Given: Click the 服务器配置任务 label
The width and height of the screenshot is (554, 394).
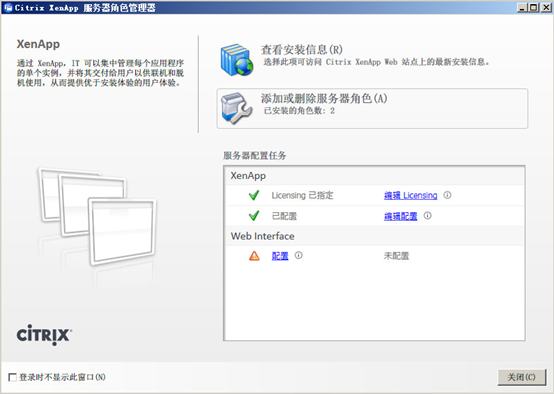Looking at the screenshot, I should click(x=254, y=155).
